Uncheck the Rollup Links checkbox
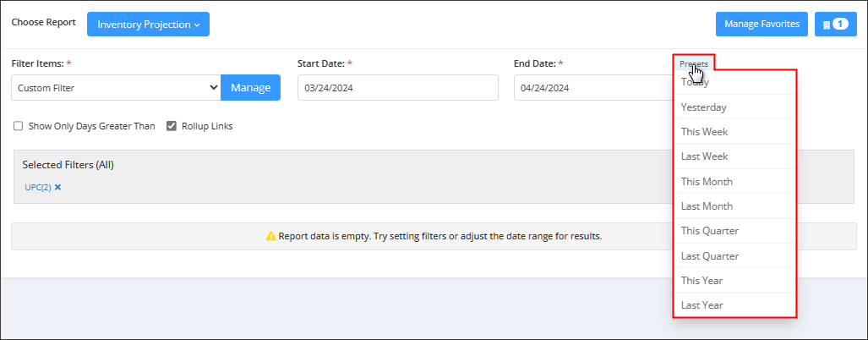Screen dimensions: 868x340 click(172, 126)
